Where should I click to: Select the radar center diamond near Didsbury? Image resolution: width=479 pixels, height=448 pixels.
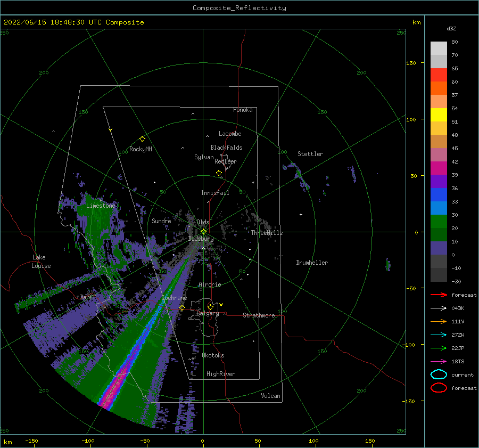point(203,232)
